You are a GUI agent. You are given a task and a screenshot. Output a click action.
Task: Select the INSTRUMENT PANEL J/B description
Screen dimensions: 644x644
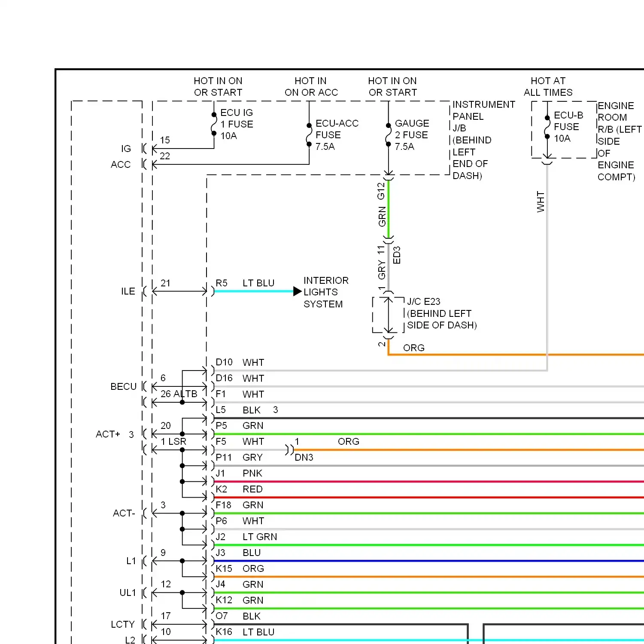tap(483, 140)
